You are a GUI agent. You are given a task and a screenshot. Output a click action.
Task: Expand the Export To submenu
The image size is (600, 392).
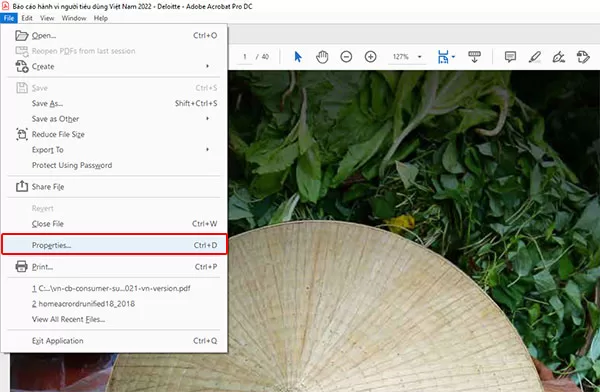pos(114,150)
